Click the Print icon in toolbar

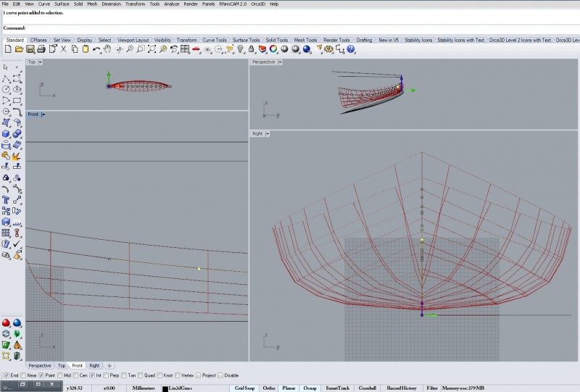tap(41, 49)
